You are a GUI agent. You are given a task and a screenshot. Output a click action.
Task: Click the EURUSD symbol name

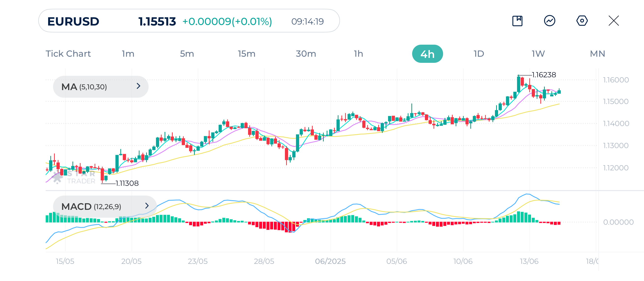click(73, 21)
